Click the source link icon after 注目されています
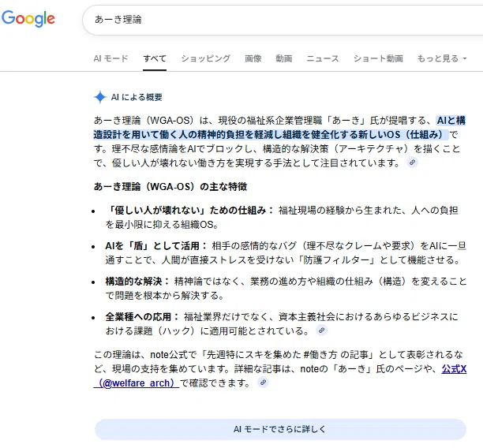Image resolution: width=483 pixels, height=448 pixels. click(x=412, y=162)
